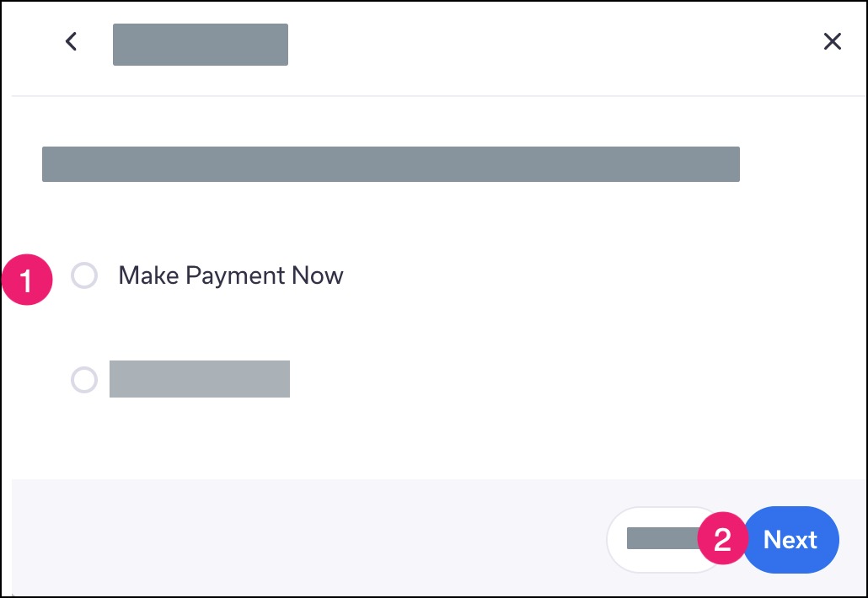The image size is (868, 598).
Task: Go back using the left arrow in header
Action: (x=71, y=41)
